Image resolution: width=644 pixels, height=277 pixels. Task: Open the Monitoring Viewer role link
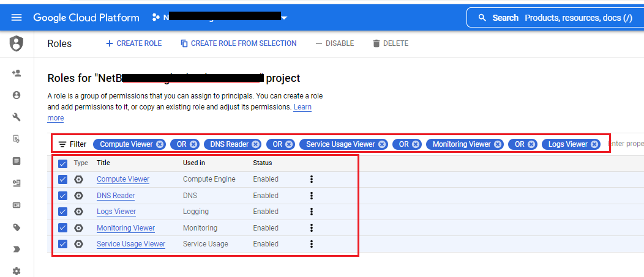[x=125, y=228]
